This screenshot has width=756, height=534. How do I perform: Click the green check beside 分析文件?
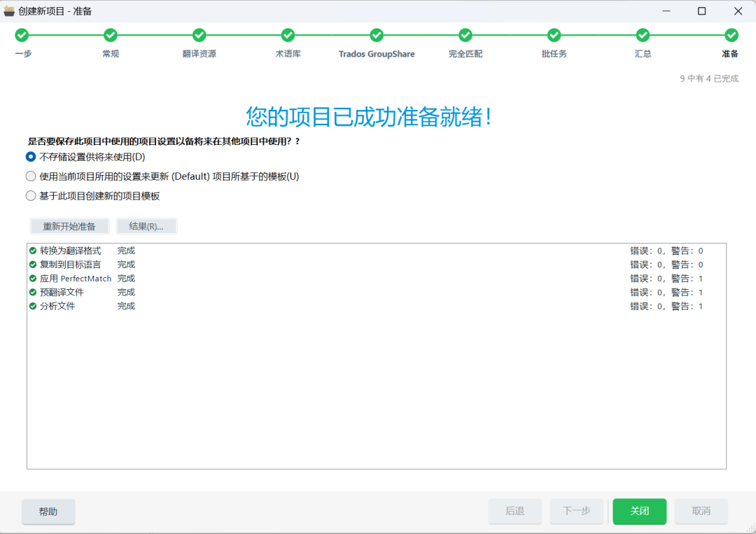32,306
